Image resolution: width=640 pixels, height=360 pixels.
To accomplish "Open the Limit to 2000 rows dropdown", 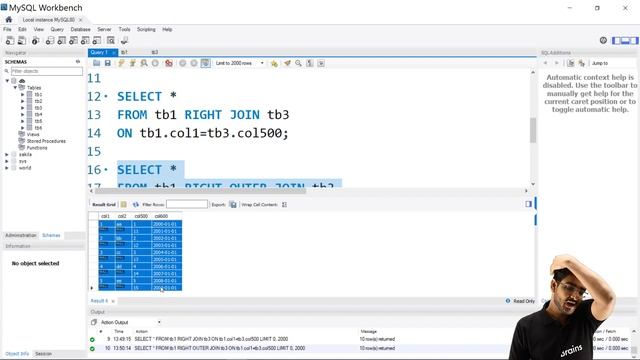I will [x=240, y=63].
